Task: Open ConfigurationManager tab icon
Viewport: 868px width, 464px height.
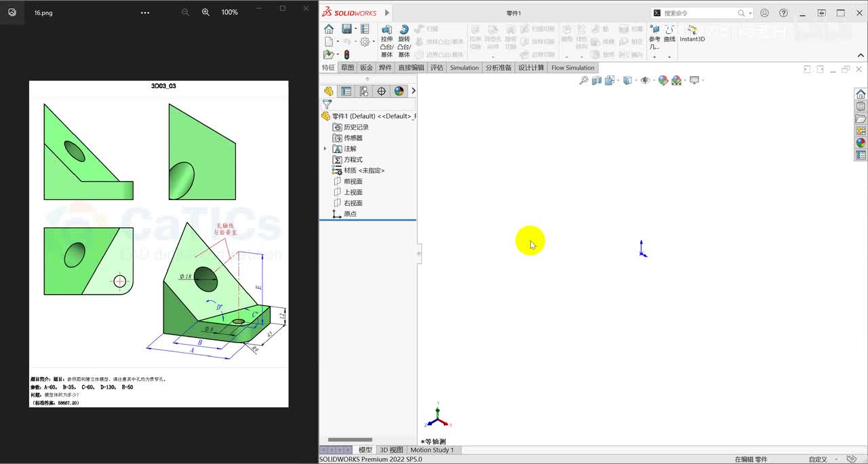Action: click(364, 91)
